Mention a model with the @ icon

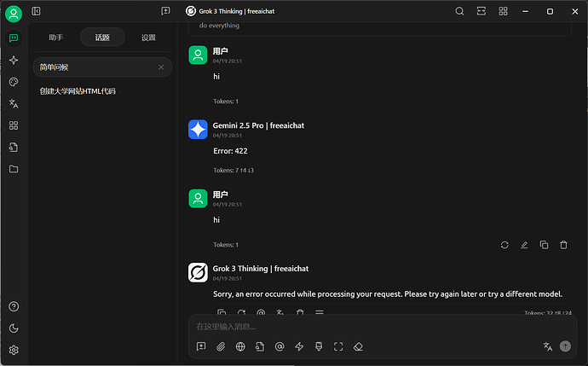(x=280, y=346)
